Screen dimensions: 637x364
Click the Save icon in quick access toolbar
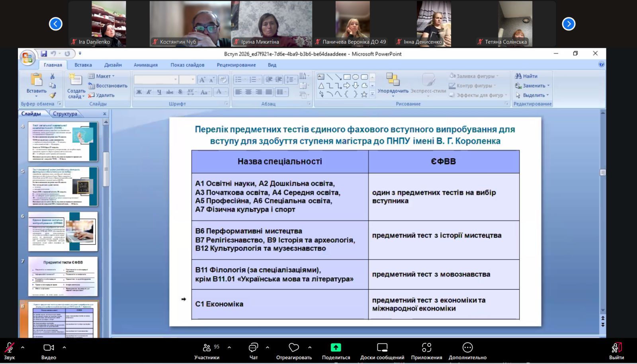(x=44, y=54)
